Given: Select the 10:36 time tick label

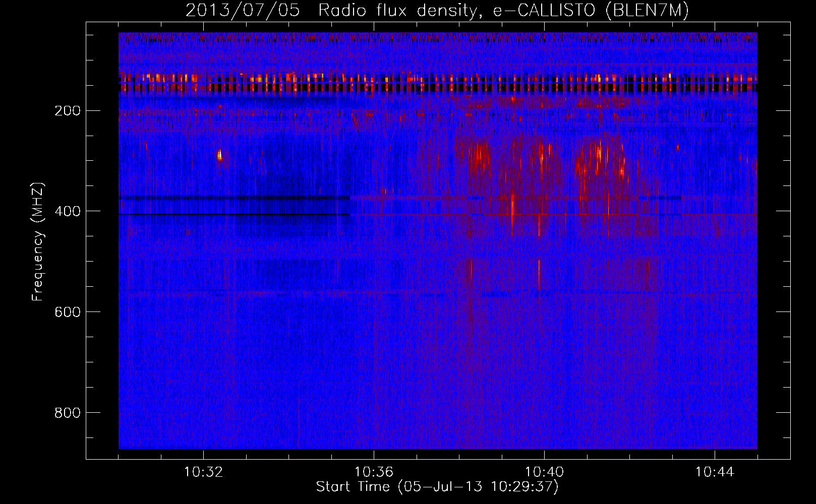Looking at the screenshot, I should pyautogui.click(x=374, y=472).
